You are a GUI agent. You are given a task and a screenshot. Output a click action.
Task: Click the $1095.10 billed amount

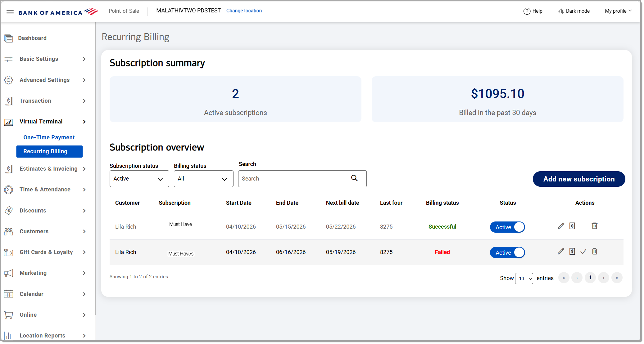click(x=497, y=94)
